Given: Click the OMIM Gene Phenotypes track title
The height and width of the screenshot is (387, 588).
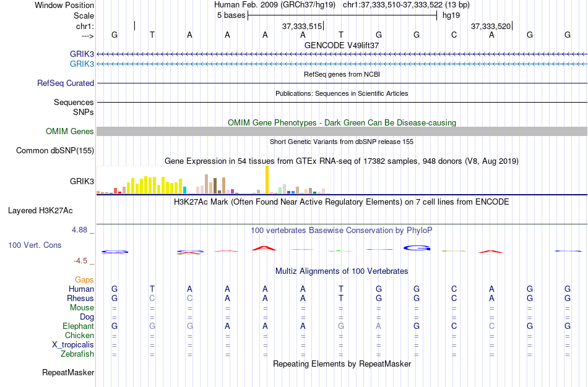Looking at the screenshot, I should click(342, 122).
